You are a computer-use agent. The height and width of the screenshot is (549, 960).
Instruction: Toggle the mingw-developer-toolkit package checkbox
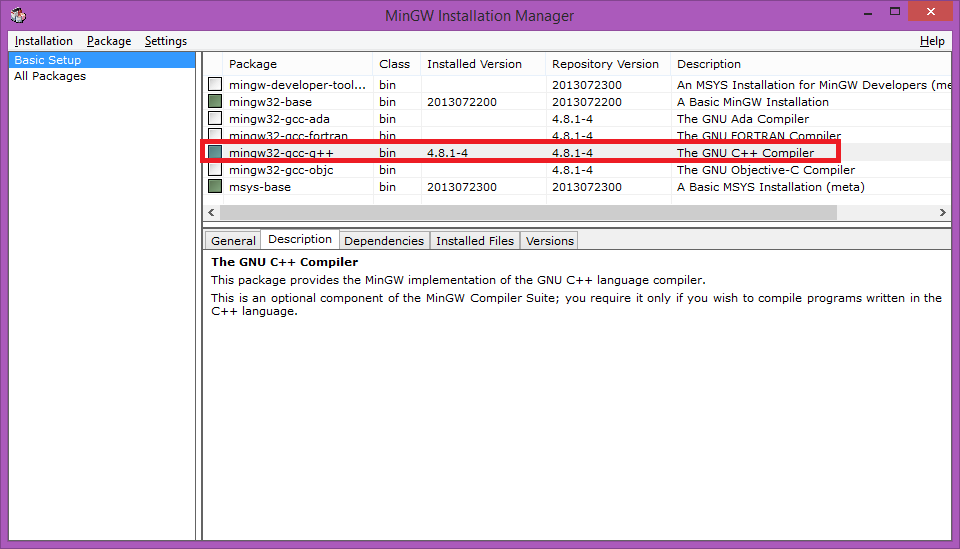click(215, 84)
